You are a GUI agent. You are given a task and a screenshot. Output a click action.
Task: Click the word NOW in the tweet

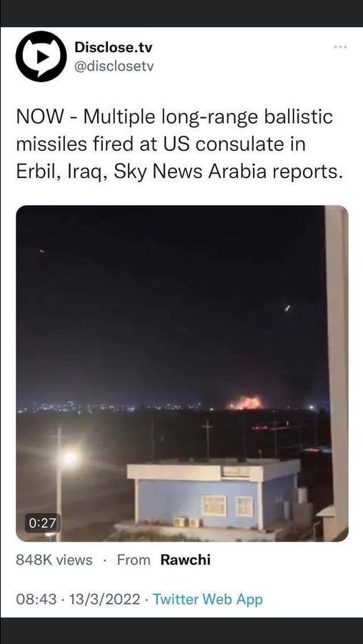point(40,118)
